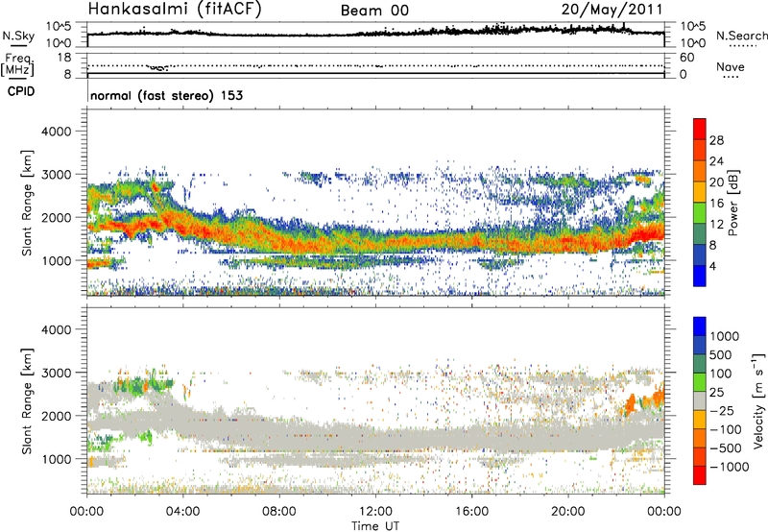This screenshot has width=768, height=532.
Task: Select the 'Nave' legend label
Action: click(731, 66)
